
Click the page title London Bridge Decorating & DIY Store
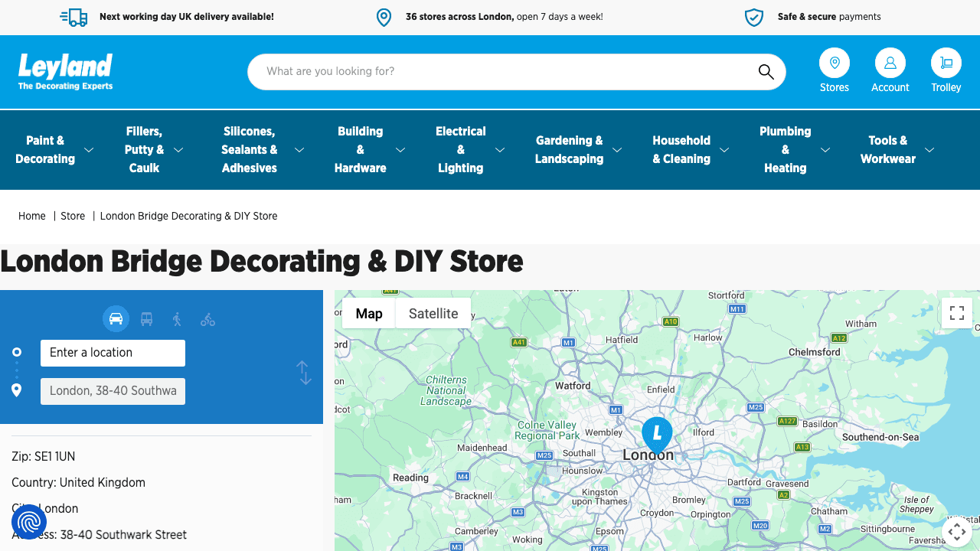point(262,262)
